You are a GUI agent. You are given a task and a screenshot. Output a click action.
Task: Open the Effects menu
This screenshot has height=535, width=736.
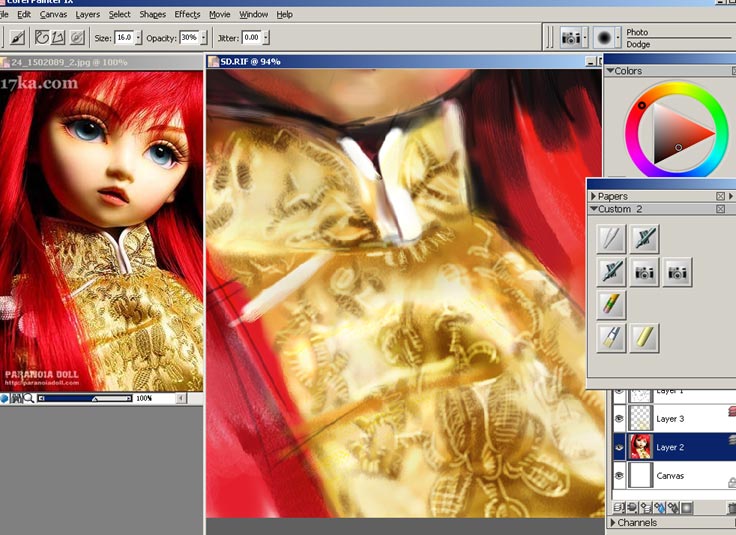pyautogui.click(x=187, y=15)
